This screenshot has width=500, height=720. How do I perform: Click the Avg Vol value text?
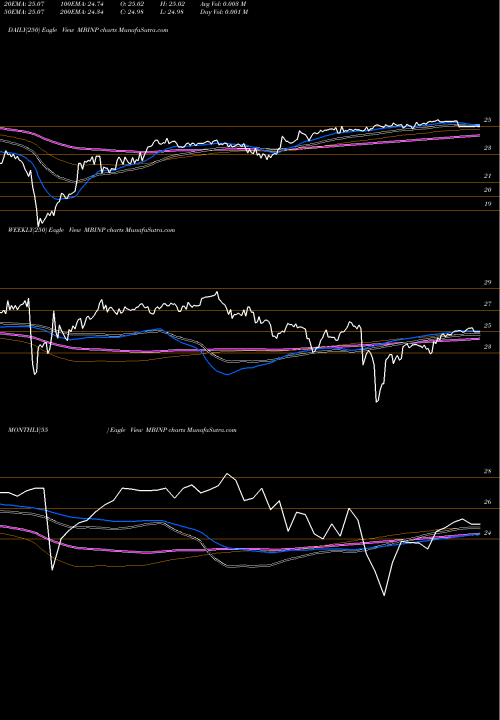223,3
